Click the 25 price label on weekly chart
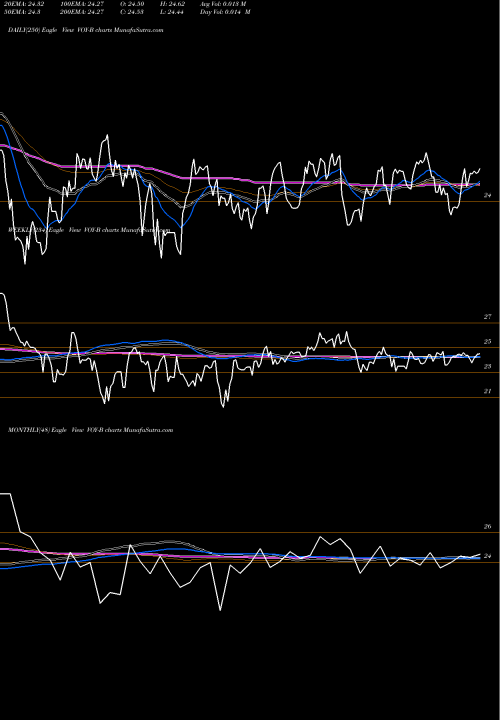Viewport: 500px width, 720px height. [x=488, y=342]
